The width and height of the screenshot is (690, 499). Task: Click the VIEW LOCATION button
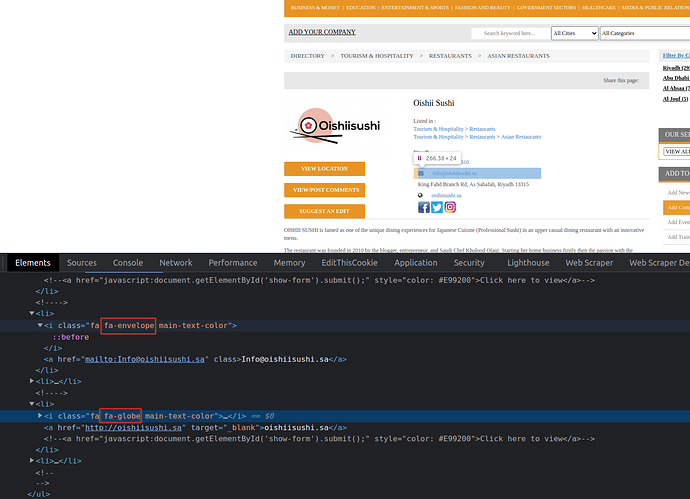tap(324, 168)
